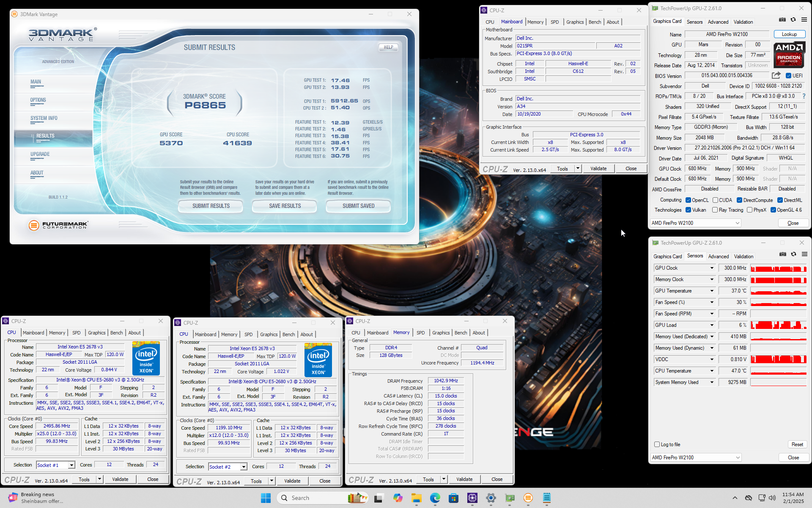This screenshot has width=812, height=508.
Task: Open AMD FirePro W2100 dropdown in Sensors window
Action: tap(696, 458)
